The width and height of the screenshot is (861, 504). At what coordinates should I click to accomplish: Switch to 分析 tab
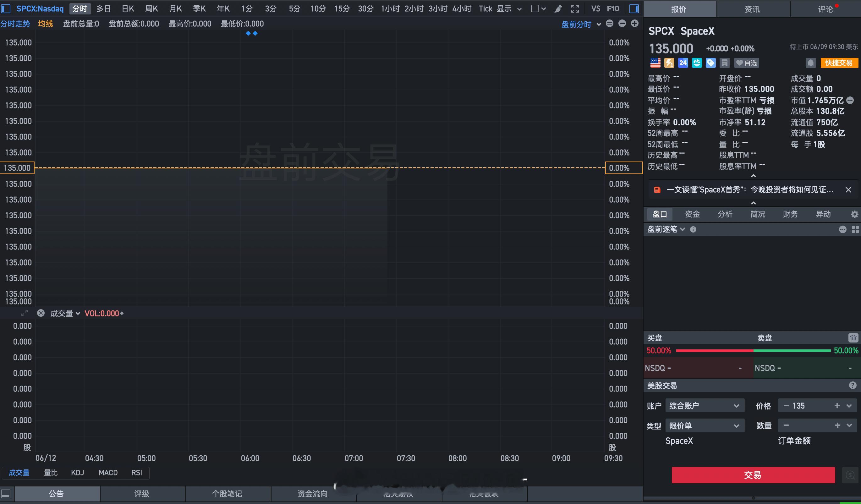click(725, 214)
